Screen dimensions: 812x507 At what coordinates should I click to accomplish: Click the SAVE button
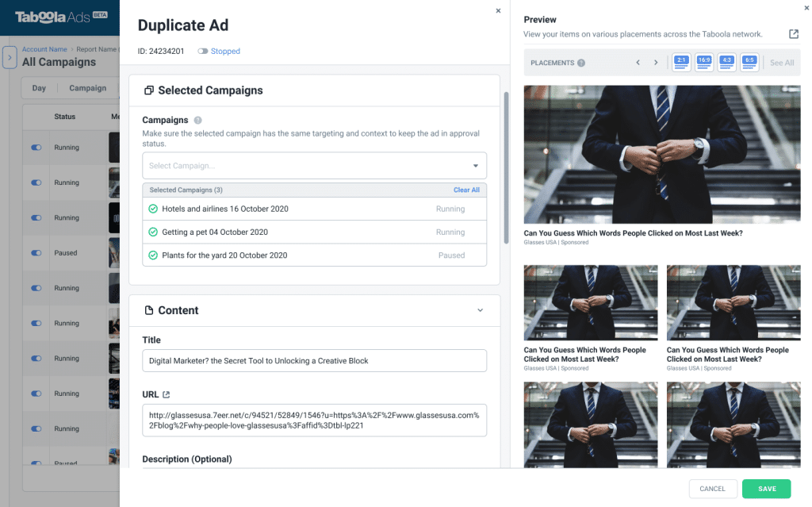[x=766, y=489]
